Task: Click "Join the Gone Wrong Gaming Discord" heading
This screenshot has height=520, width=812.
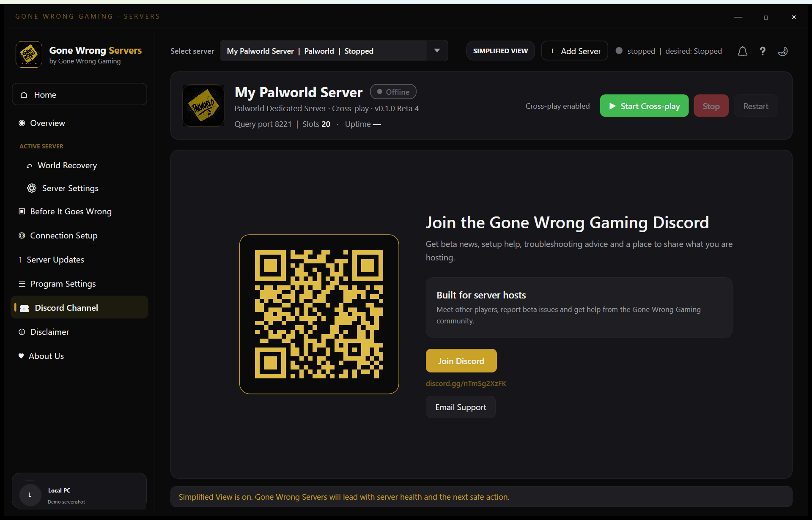Action: coord(567,222)
